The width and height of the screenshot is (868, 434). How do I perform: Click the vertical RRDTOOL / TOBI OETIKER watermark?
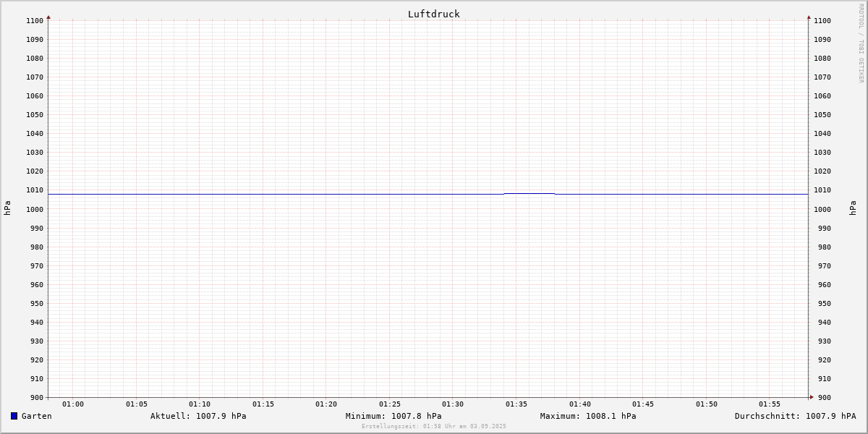click(861, 43)
